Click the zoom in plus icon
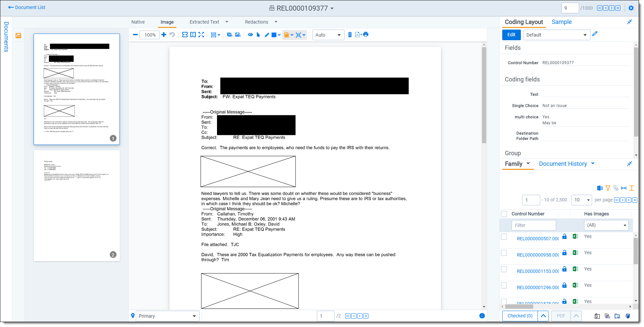644x327 pixels. coord(164,35)
